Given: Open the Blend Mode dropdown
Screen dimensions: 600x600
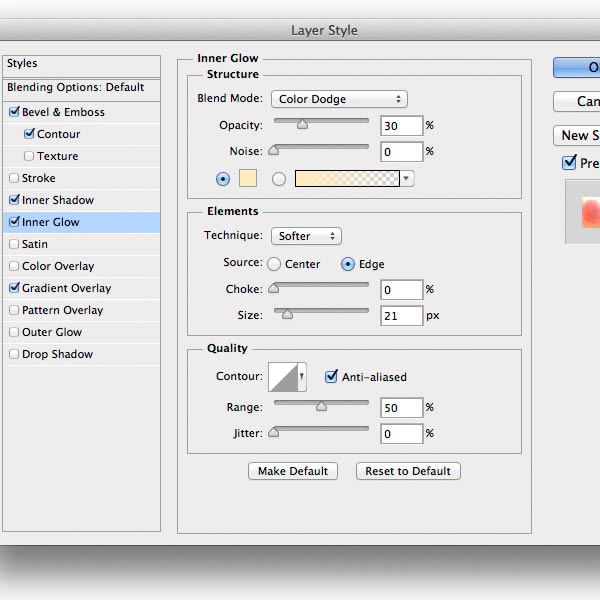Looking at the screenshot, I should pos(339,99).
